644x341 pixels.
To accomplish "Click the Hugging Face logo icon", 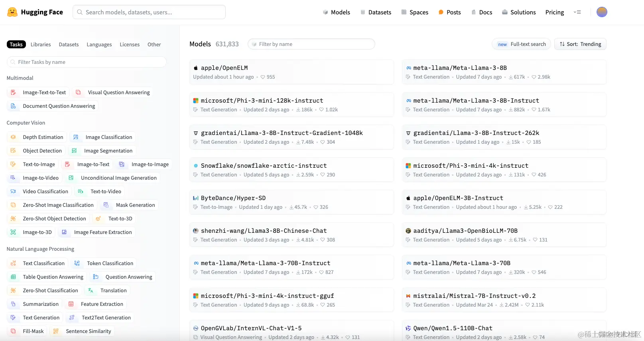I will (12, 12).
